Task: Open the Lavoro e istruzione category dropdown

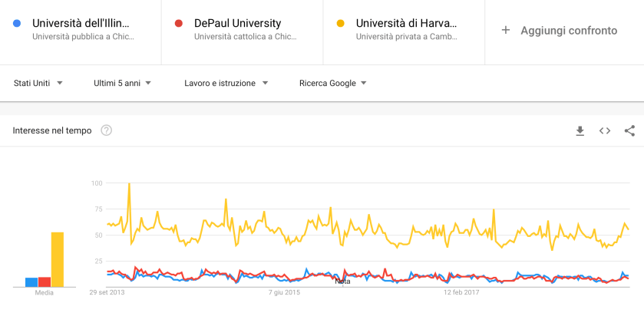Action: coord(226,83)
